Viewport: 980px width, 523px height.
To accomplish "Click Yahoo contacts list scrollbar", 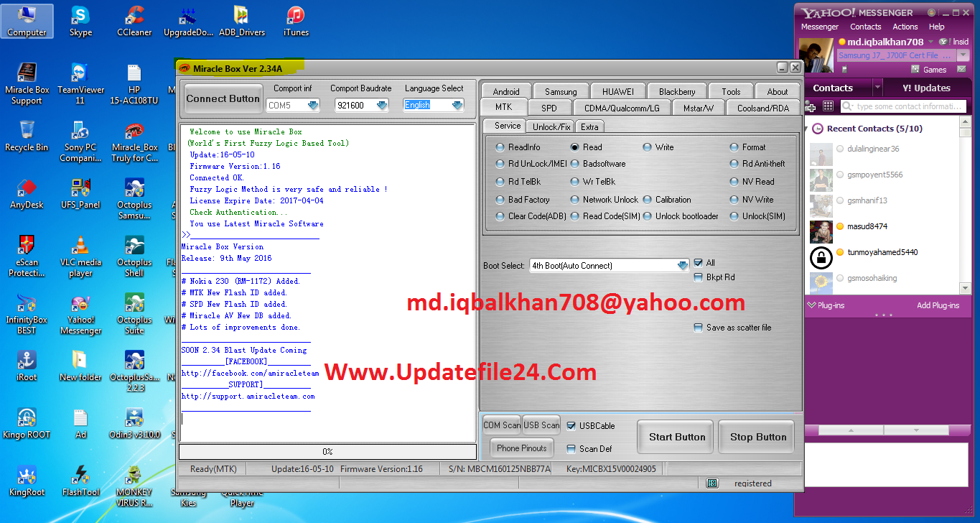I will coord(965,205).
